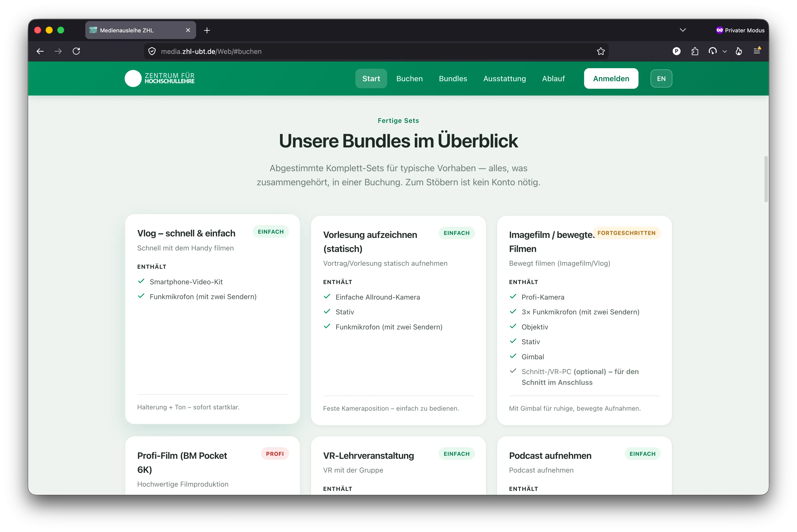Click the text Einfache Allround-Kamera

378,297
